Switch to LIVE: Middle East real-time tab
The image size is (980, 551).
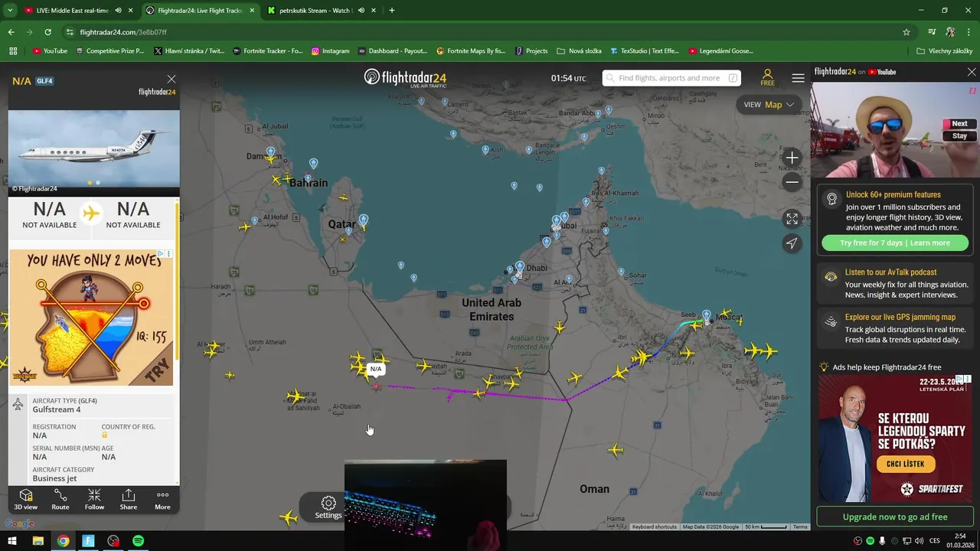pyautogui.click(x=73, y=11)
